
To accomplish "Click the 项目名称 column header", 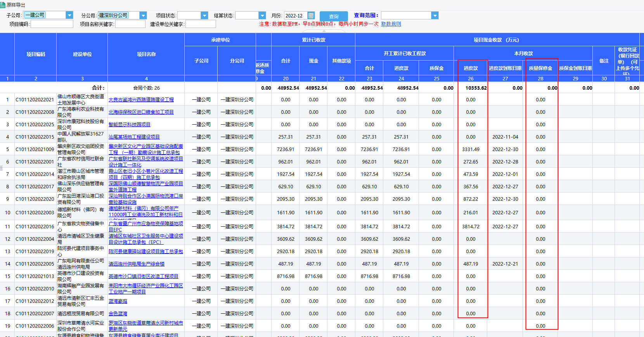I will tap(146, 54).
